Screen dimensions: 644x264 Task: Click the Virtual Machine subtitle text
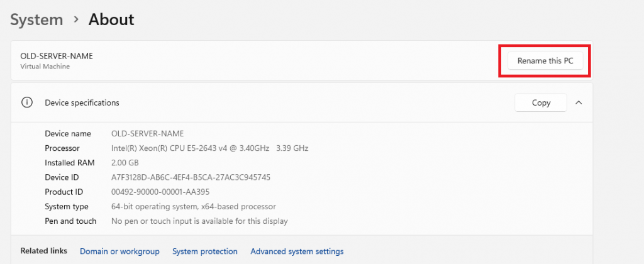click(x=45, y=67)
